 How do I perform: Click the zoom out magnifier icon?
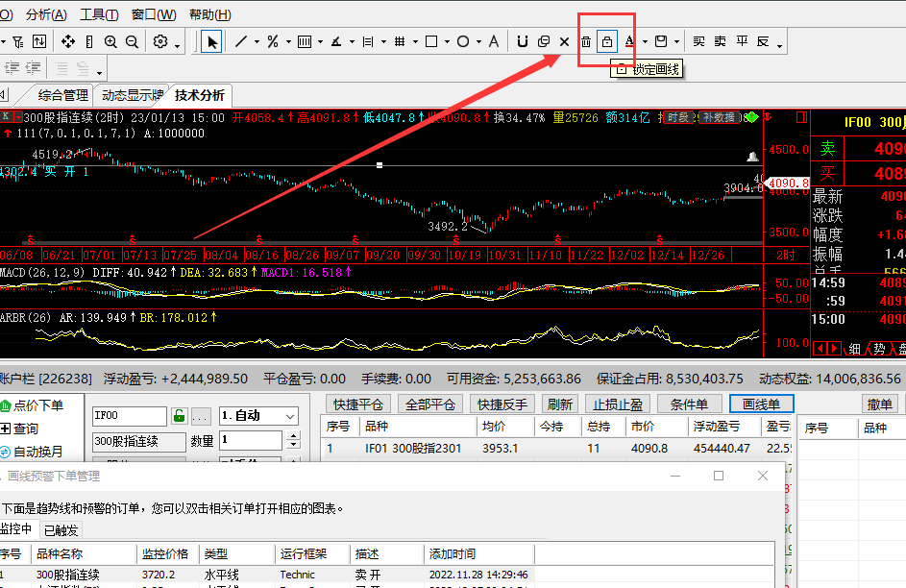pos(132,41)
